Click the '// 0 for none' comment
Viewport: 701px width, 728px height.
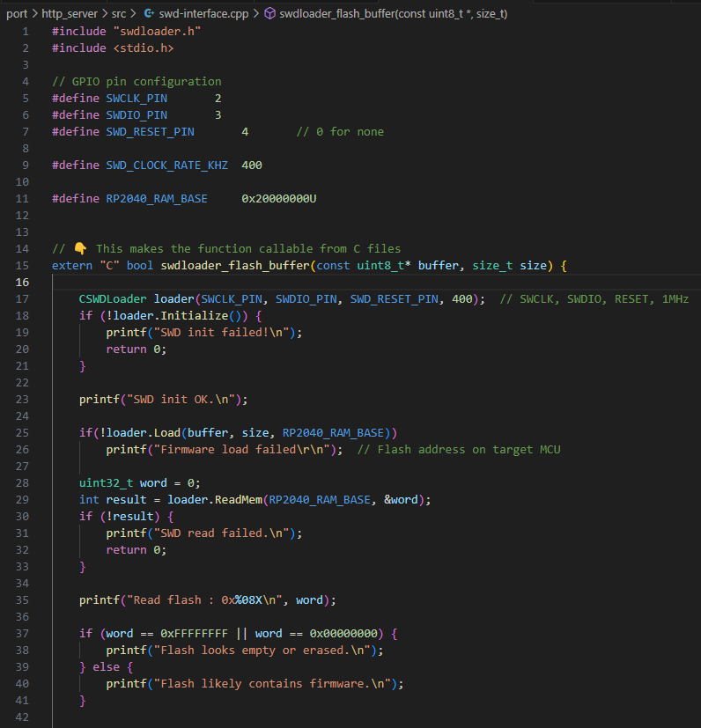[340, 132]
